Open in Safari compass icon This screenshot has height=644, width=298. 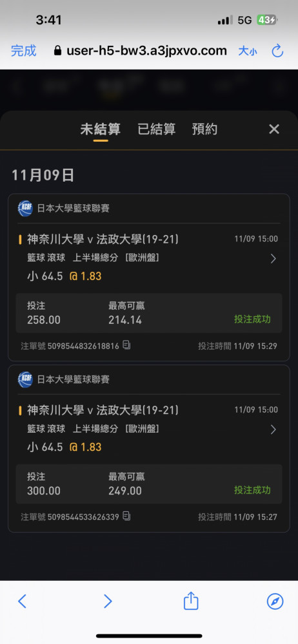pos(275,601)
